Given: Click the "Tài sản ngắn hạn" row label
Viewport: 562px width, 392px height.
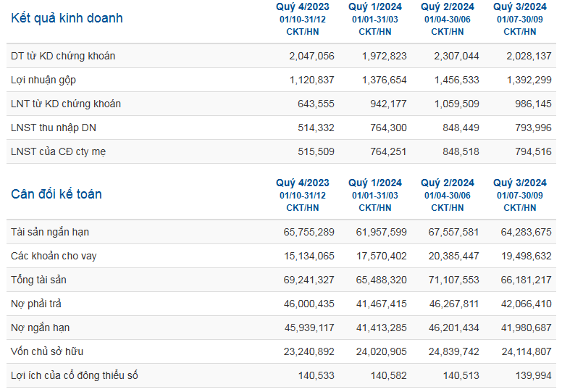Looking at the screenshot, I should tap(50, 232).
